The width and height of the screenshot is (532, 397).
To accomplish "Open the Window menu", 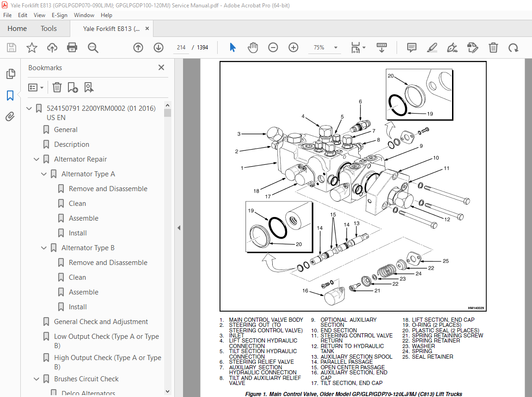I will pos(84,15).
